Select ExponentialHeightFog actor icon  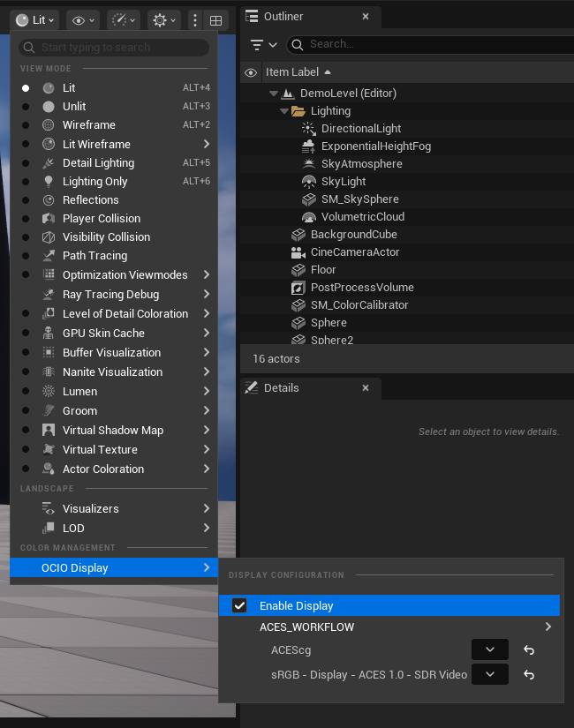308,146
